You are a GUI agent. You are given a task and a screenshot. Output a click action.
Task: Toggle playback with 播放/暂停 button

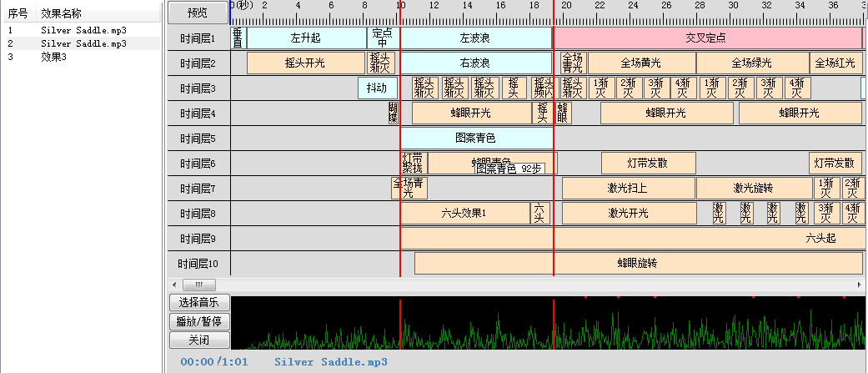[x=199, y=321]
